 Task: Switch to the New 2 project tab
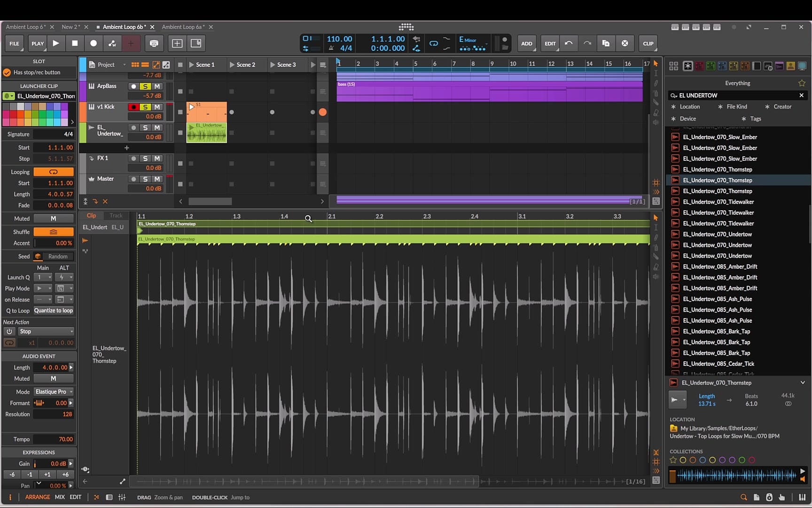coord(71,27)
